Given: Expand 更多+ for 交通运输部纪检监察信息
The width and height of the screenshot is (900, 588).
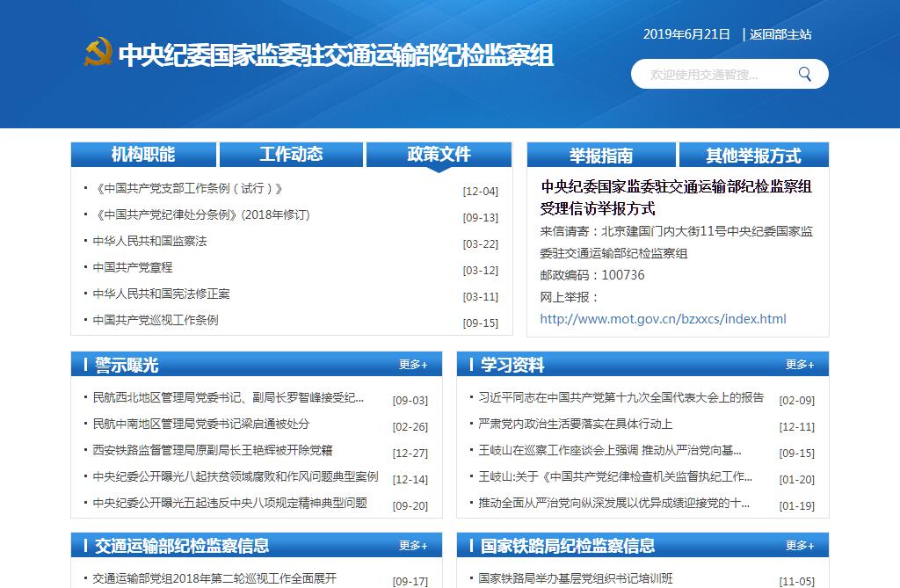Looking at the screenshot, I should click(x=413, y=546).
